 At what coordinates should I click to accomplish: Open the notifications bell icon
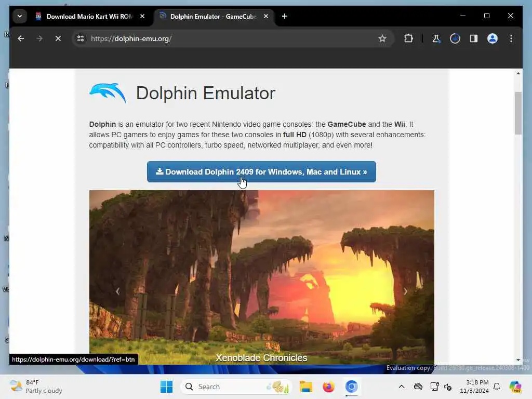click(x=497, y=387)
